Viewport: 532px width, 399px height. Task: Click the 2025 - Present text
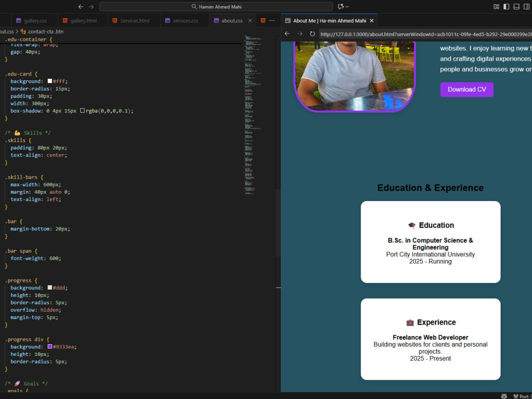(430, 359)
